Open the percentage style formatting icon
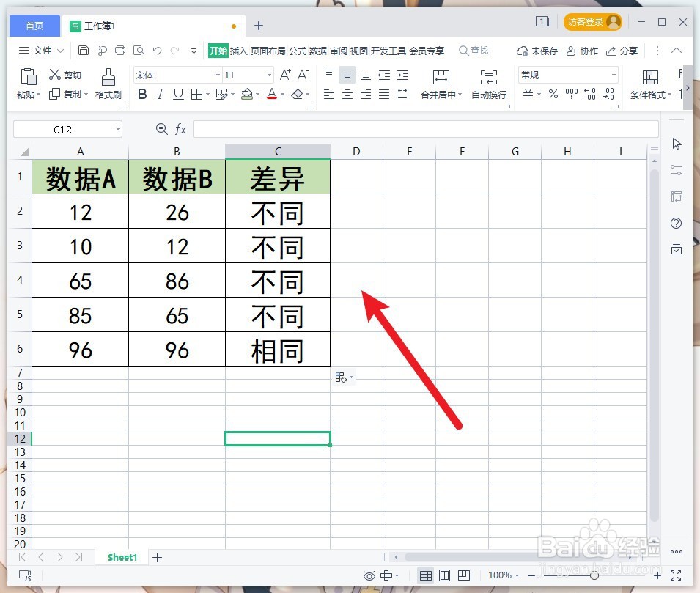The image size is (700, 593). [x=553, y=94]
